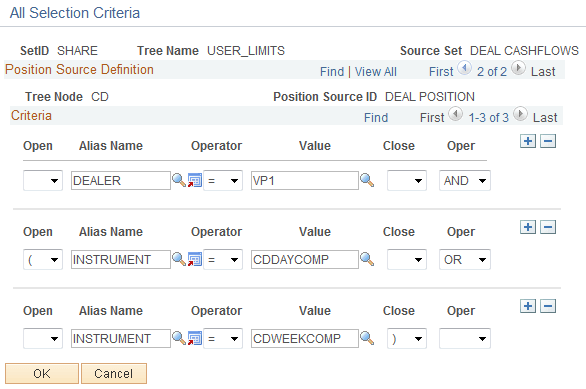The width and height of the screenshot is (586, 389).
Task: Open the Operator dropdown in CDDAYCOMP row
Action: tap(223, 260)
